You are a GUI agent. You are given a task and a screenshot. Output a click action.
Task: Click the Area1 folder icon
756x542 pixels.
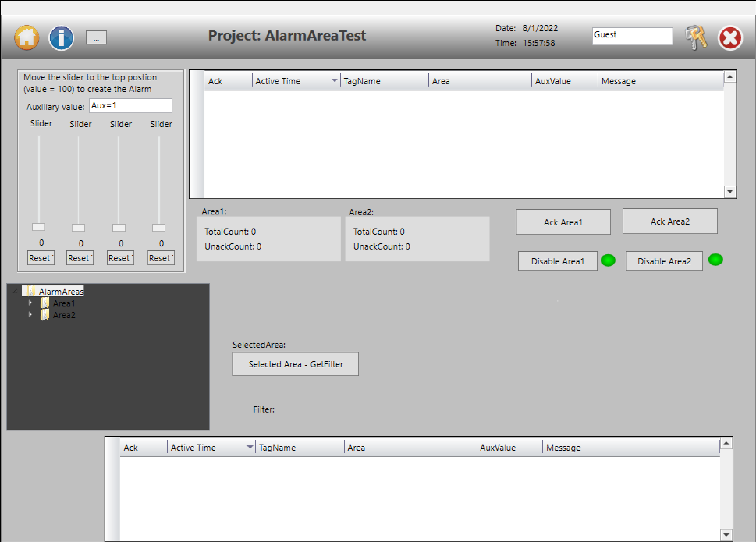pyautogui.click(x=45, y=303)
